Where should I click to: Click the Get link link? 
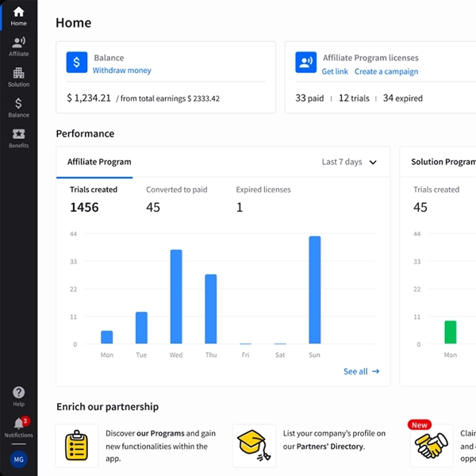[x=335, y=71]
